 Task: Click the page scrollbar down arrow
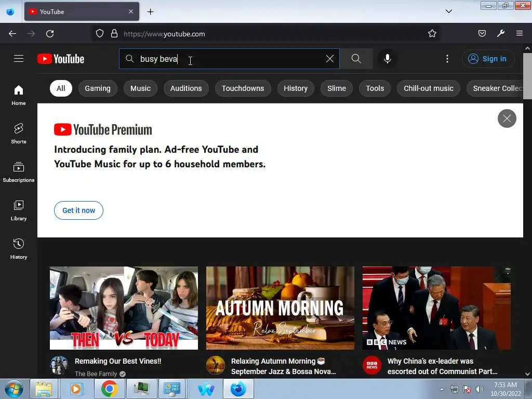527,374
